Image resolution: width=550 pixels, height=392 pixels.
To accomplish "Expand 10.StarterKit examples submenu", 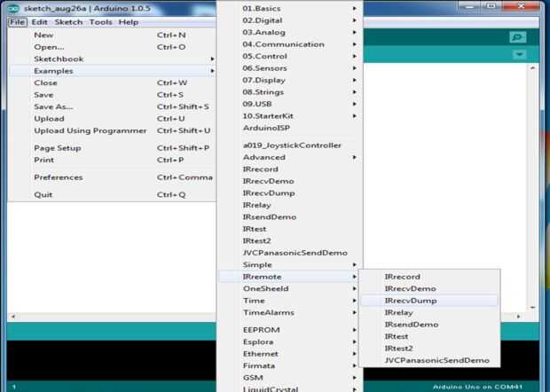I will point(290,115).
